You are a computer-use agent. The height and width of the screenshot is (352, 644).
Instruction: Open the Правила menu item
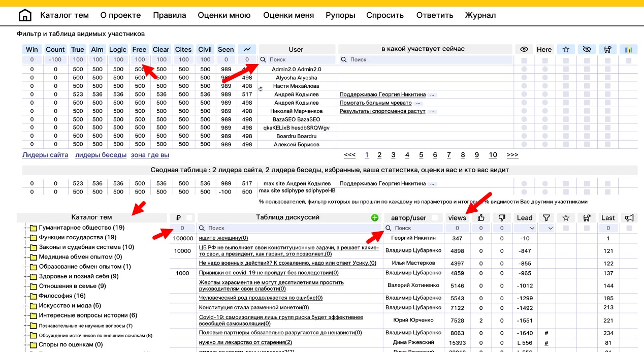click(169, 15)
